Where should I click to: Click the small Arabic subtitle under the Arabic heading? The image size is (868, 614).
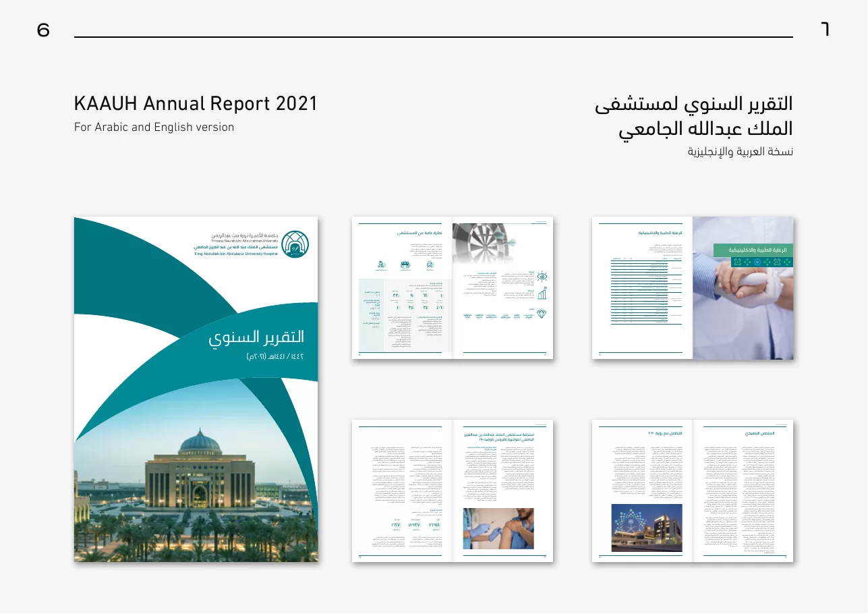[x=741, y=151]
